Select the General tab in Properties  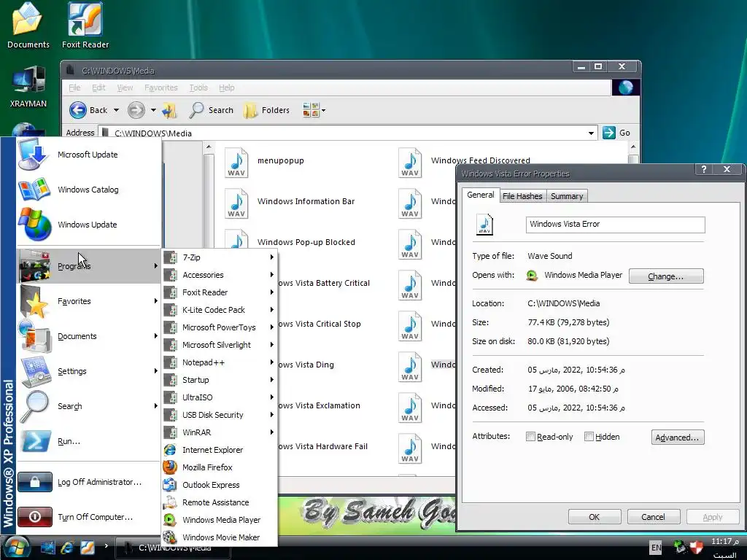click(x=480, y=195)
